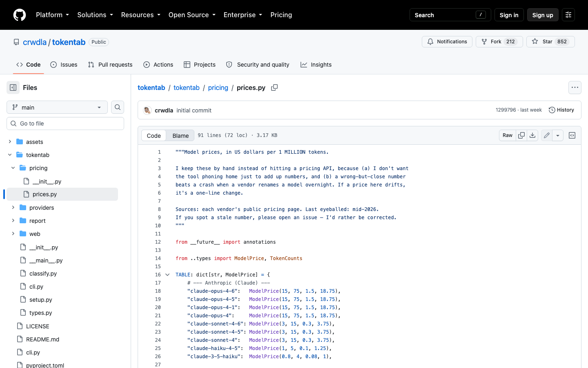Open classify.py in the file tree
This screenshot has width=588, height=368.
coord(43,274)
